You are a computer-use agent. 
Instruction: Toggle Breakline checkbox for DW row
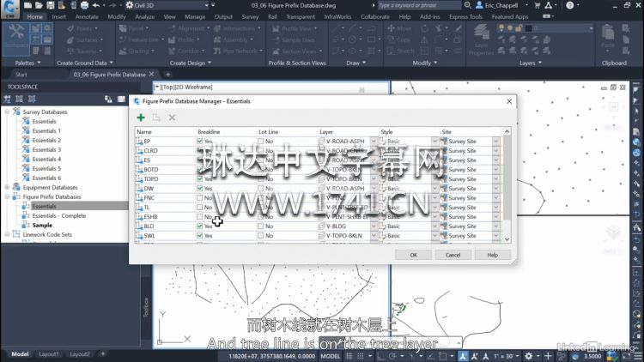tap(199, 189)
